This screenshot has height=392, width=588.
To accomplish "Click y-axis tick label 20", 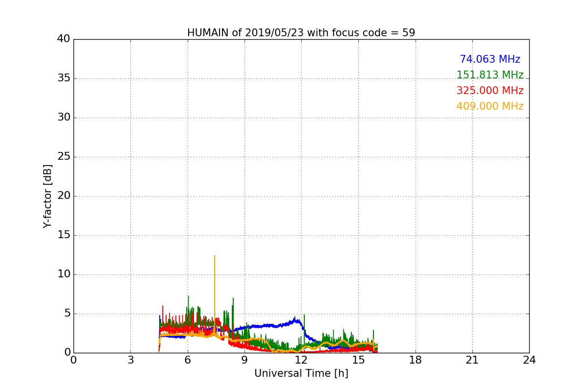I will (64, 196).
